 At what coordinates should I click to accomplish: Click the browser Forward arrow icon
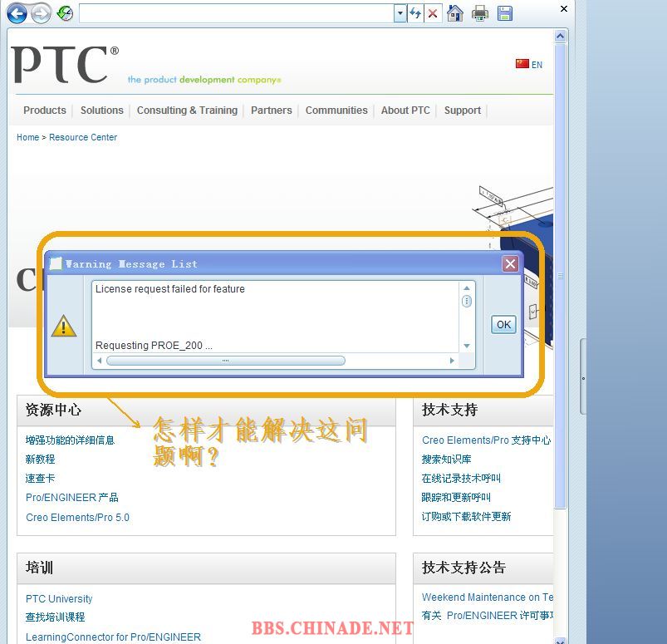point(42,13)
